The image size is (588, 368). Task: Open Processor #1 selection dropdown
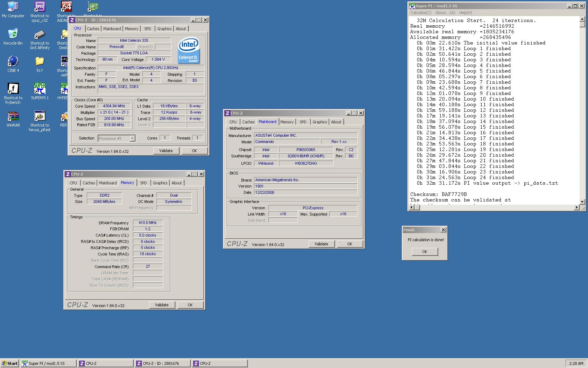coord(132,138)
